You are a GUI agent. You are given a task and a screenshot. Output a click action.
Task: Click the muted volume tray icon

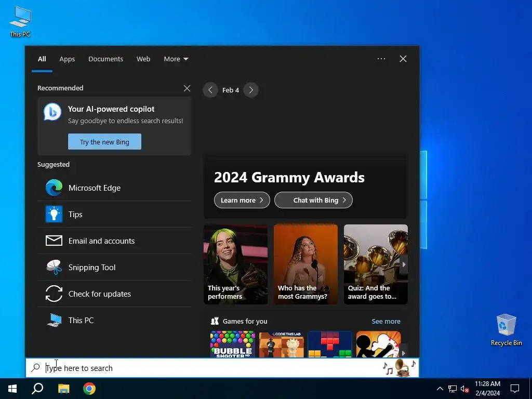(465, 389)
